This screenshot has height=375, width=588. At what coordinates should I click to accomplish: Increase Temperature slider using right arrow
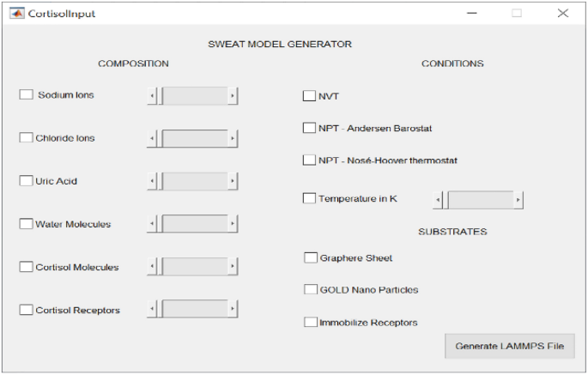coord(518,200)
